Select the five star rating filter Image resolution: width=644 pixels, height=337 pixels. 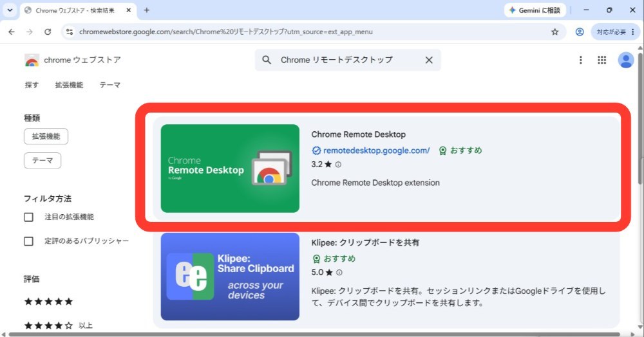[x=48, y=302]
